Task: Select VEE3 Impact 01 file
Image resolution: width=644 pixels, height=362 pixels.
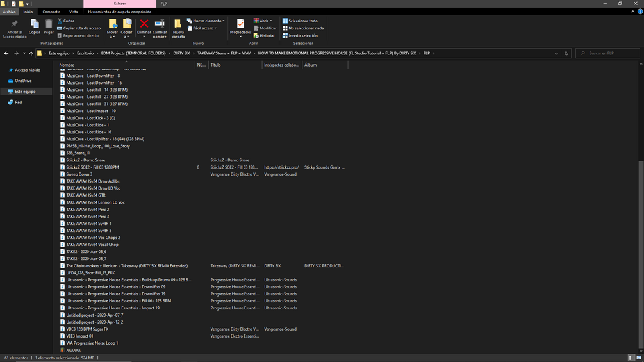Action: tap(79, 336)
